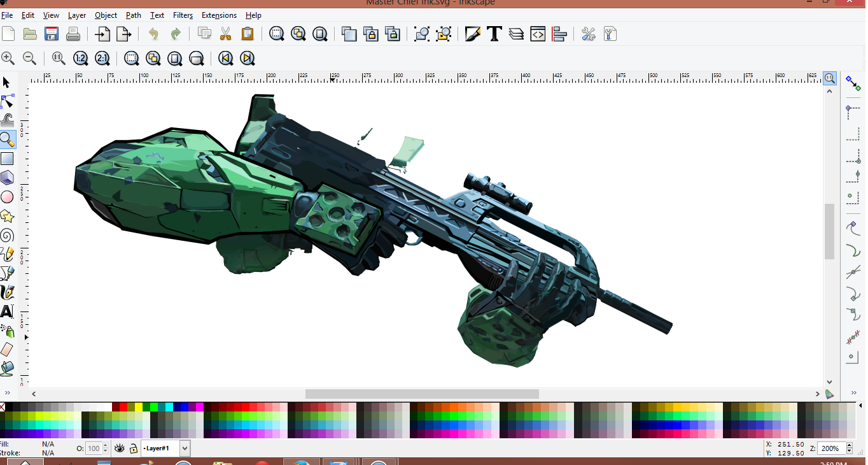Select the Node editing tool
Image resolution: width=868 pixels, height=465 pixels.
[7, 101]
